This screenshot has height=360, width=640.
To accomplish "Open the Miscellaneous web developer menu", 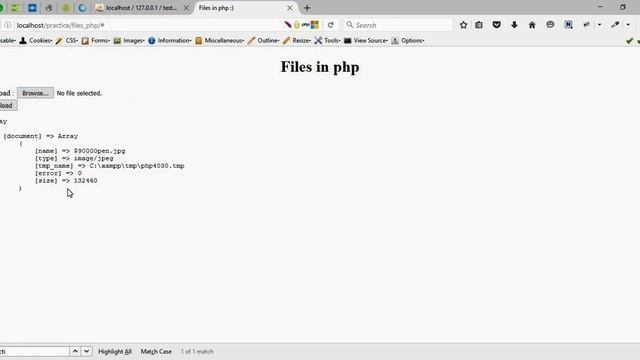I will coord(220,40).
